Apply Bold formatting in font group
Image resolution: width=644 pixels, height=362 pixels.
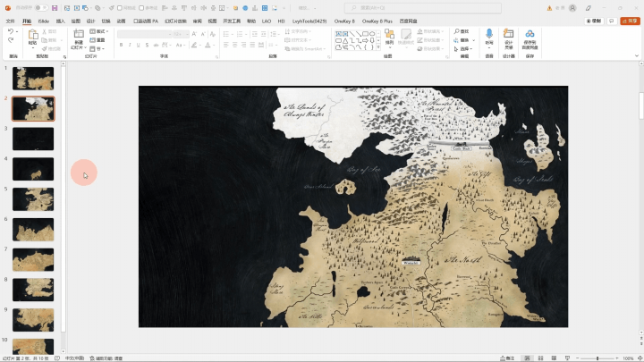pyautogui.click(x=121, y=45)
